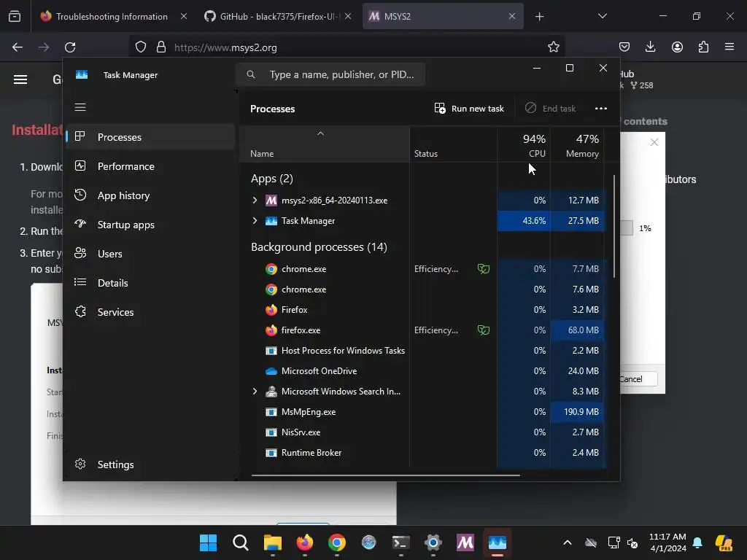Click the Task Manager horizontal scrollbar
747x560 pixels.
[x=385, y=475]
